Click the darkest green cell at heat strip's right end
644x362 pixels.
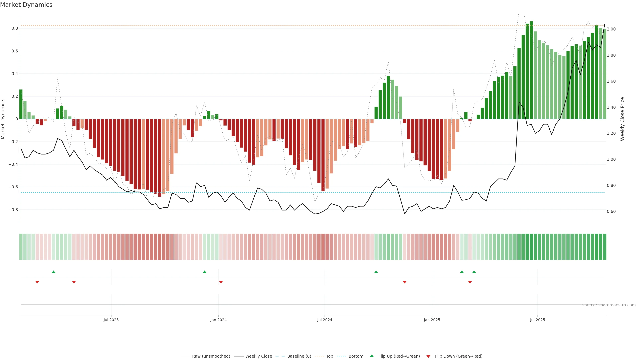(604, 247)
